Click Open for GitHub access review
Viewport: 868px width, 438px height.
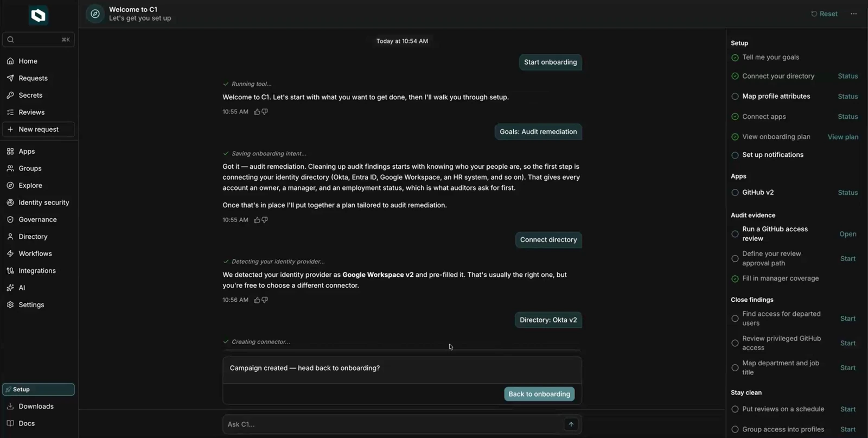[x=847, y=234]
